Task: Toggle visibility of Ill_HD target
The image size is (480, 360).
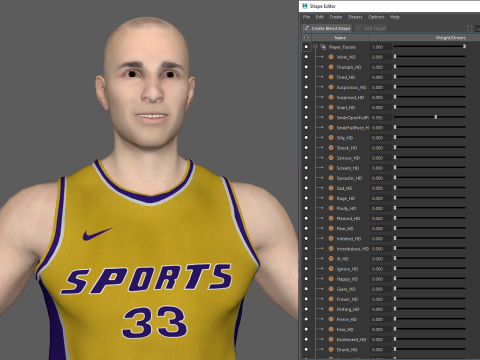Action: [306, 259]
